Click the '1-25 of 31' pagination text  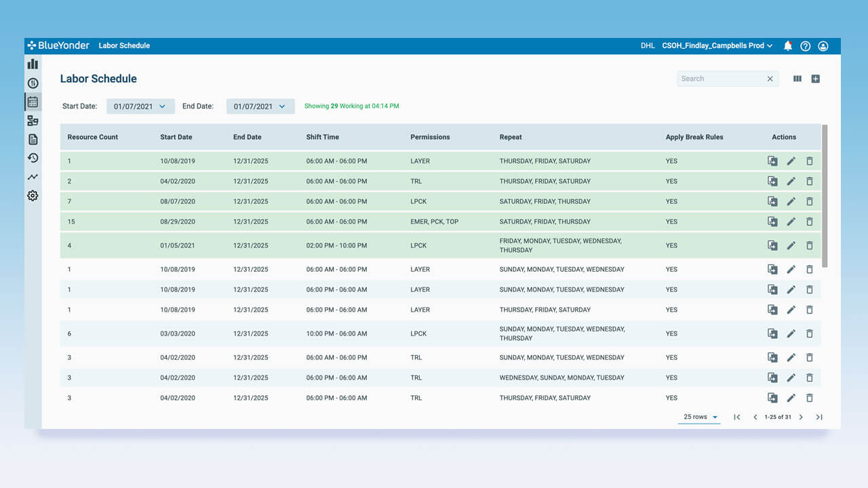[x=778, y=417]
